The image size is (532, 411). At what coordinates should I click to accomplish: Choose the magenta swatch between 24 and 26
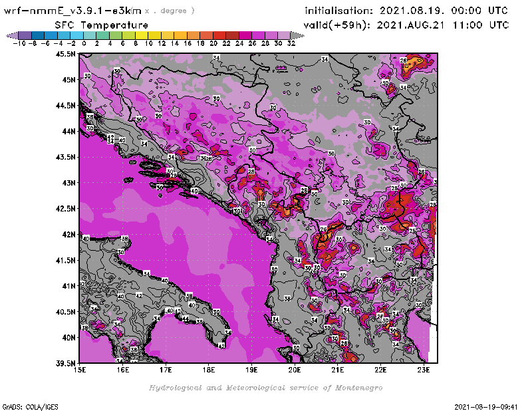[245, 35]
